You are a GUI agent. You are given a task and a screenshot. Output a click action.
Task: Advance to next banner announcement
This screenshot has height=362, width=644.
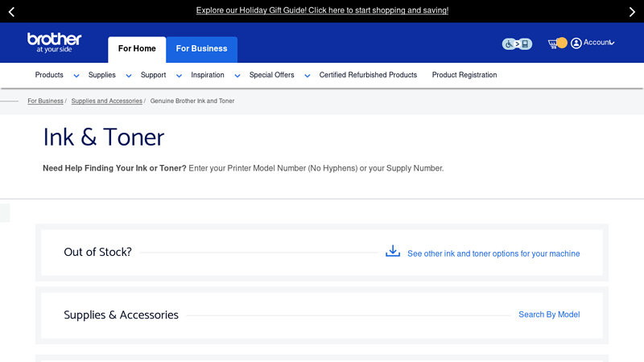coord(632,11)
